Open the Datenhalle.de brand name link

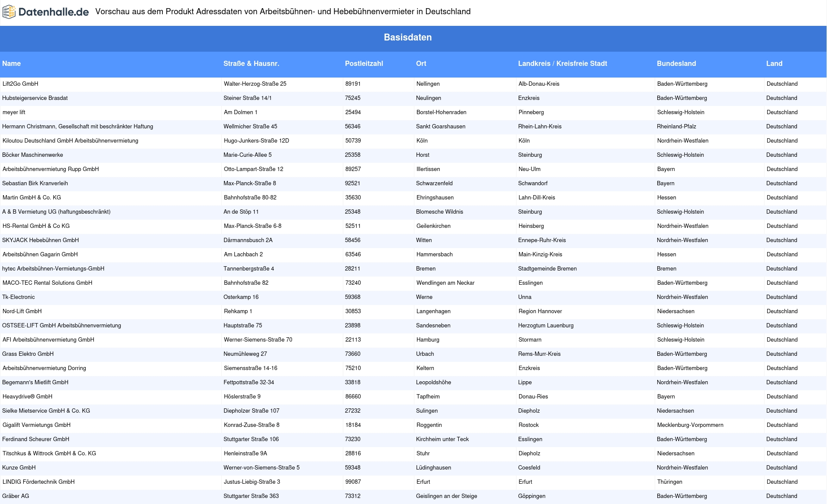point(53,12)
